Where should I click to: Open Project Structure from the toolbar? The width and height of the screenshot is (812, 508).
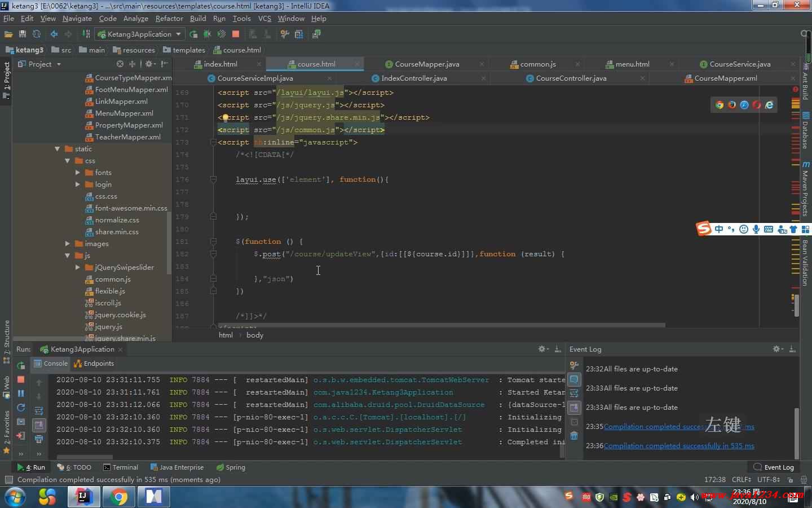pyautogui.click(x=299, y=34)
